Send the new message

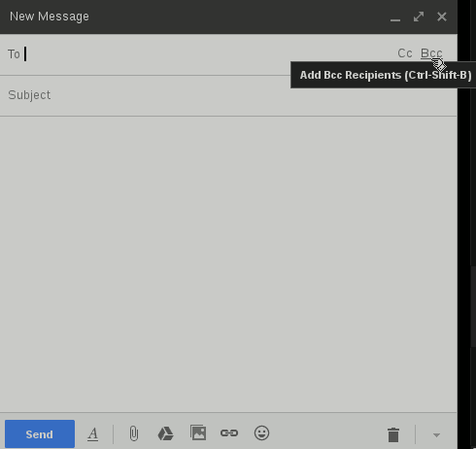click(x=40, y=433)
